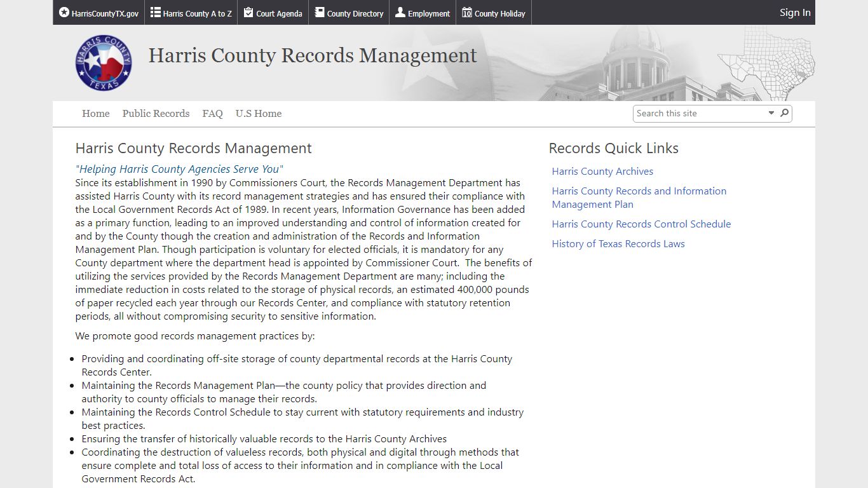Click "We promote good records management practices by:" text

coord(195,336)
